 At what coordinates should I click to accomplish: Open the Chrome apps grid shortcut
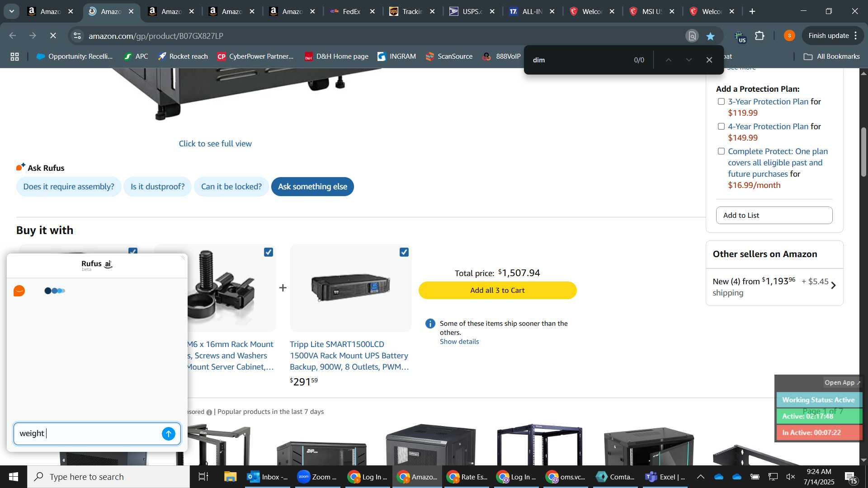tap(14, 56)
